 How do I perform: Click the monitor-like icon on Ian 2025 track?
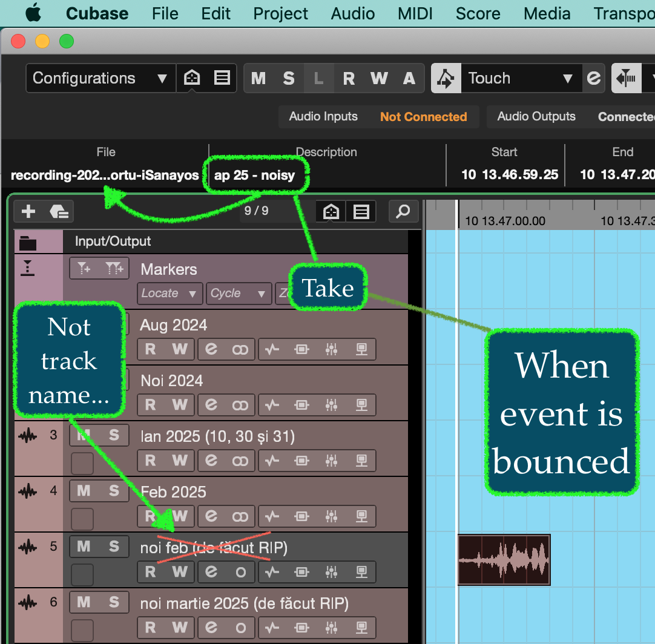pyautogui.click(x=361, y=460)
